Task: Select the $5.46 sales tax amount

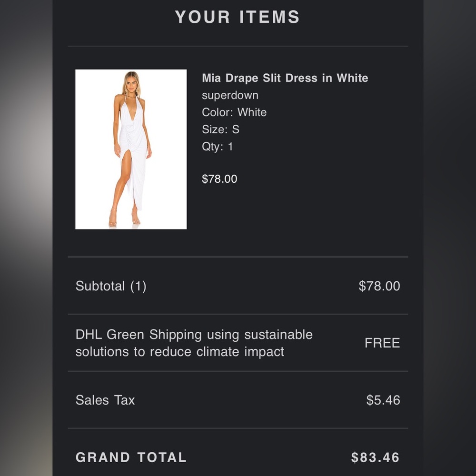Action: [383, 400]
